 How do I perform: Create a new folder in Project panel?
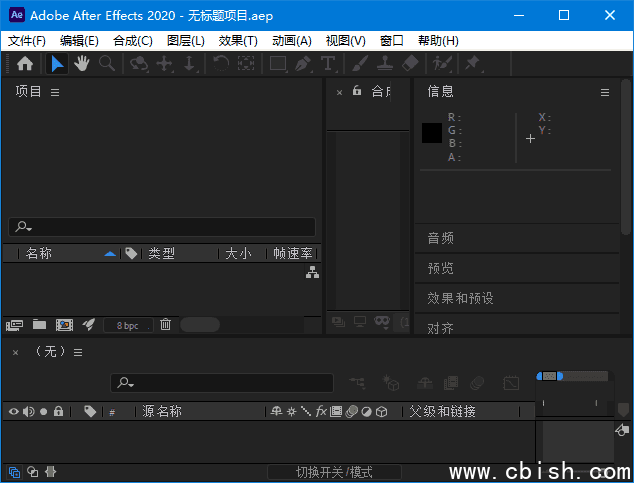pos(39,324)
